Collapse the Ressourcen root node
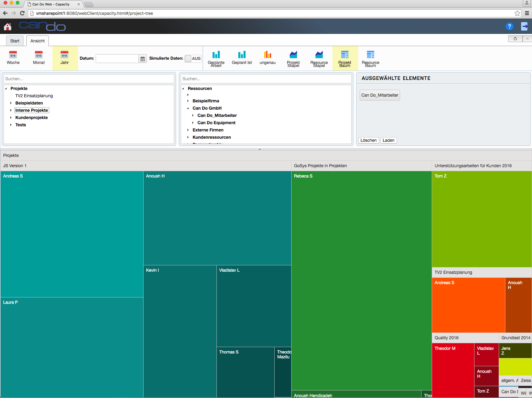 (183, 88)
